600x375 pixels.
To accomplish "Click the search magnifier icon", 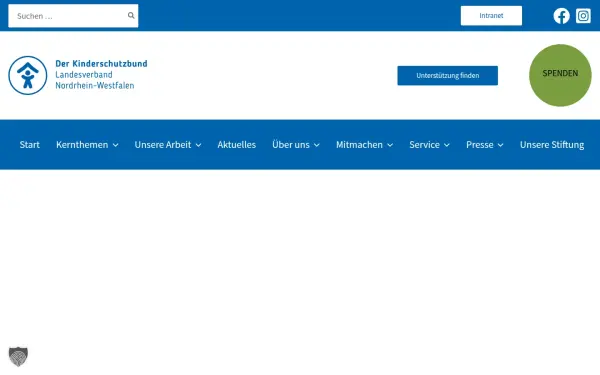I will [131, 16].
